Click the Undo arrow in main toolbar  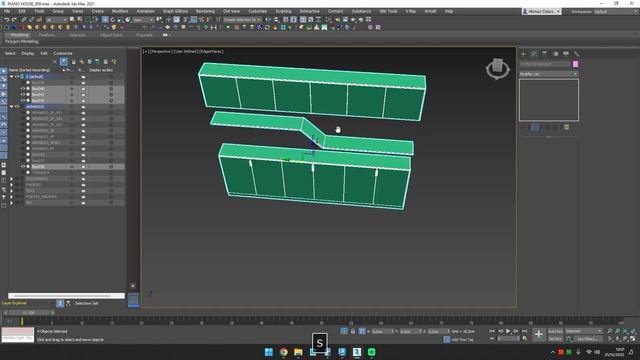click(x=7, y=20)
